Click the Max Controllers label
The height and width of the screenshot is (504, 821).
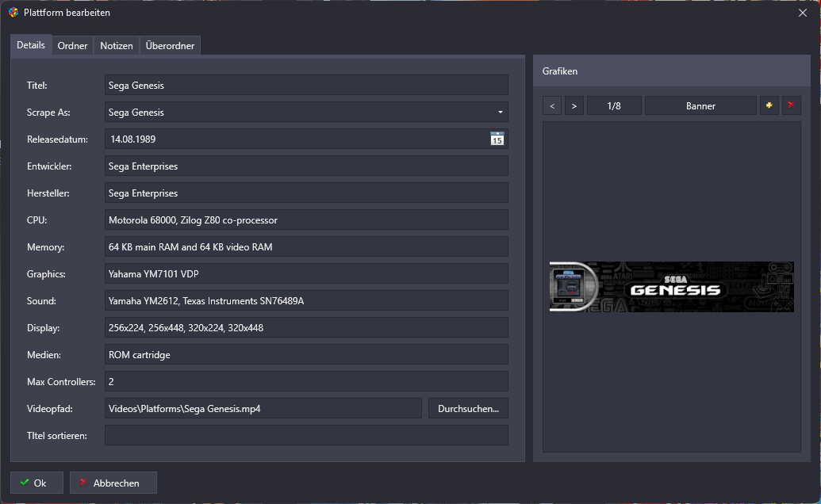click(61, 382)
